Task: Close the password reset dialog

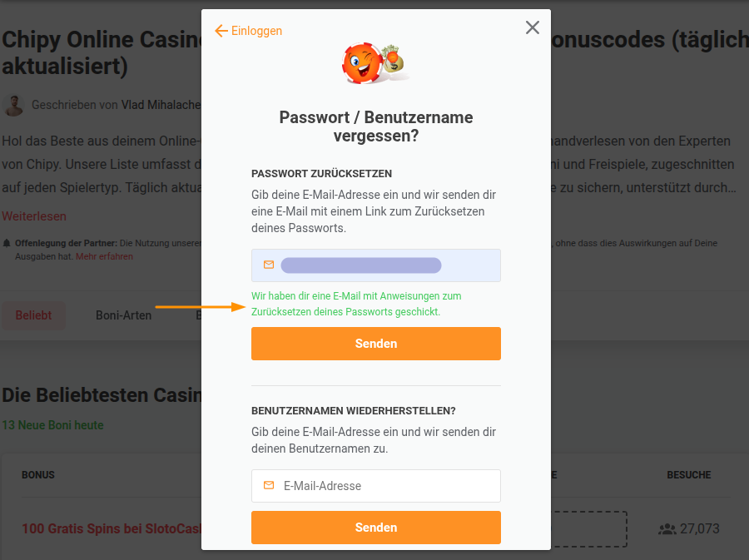Action: click(x=532, y=27)
